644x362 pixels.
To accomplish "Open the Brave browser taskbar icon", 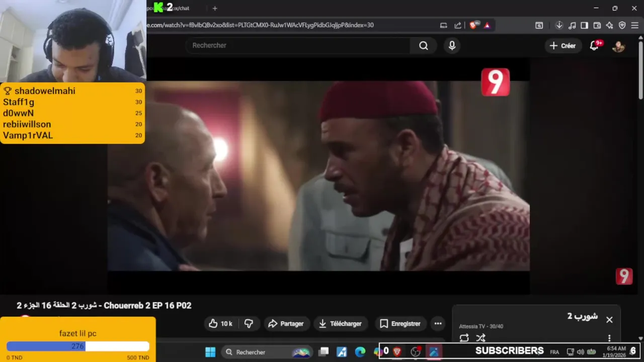I will 397,351.
